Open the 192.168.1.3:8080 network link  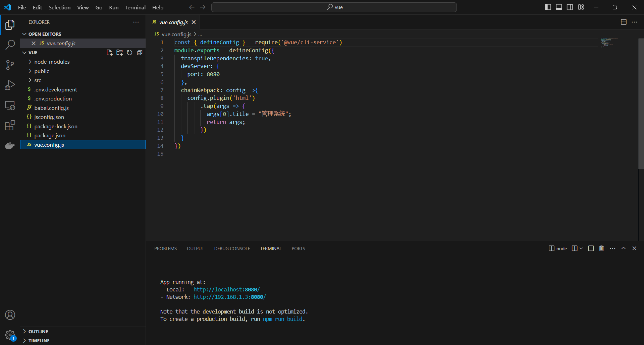pos(229,297)
